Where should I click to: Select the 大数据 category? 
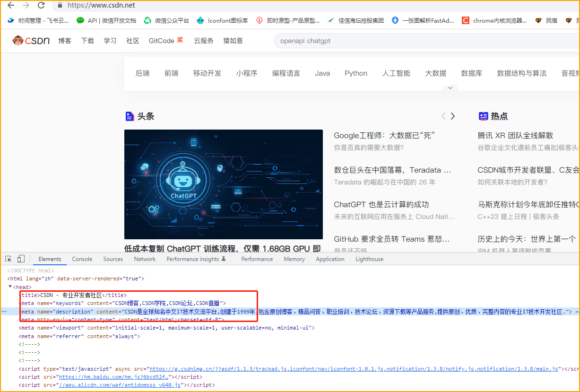[435, 73]
